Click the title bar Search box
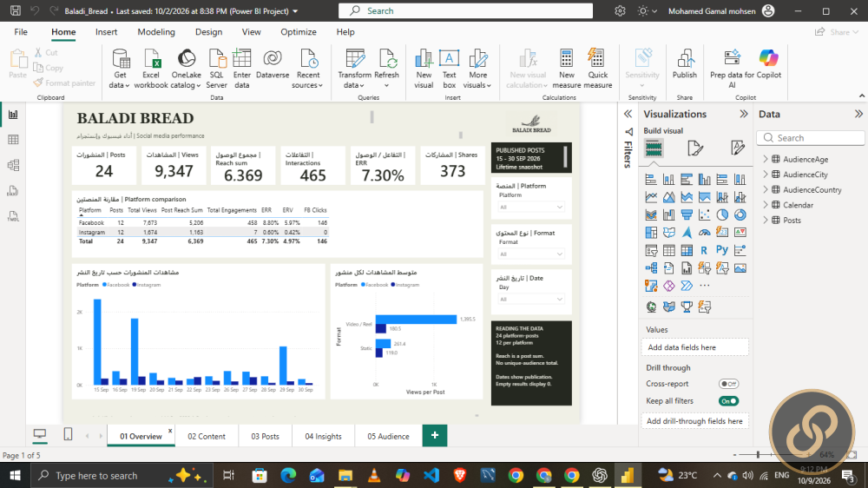Image resolution: width=868 pixels, height=488 pixels. pos(465,10)
